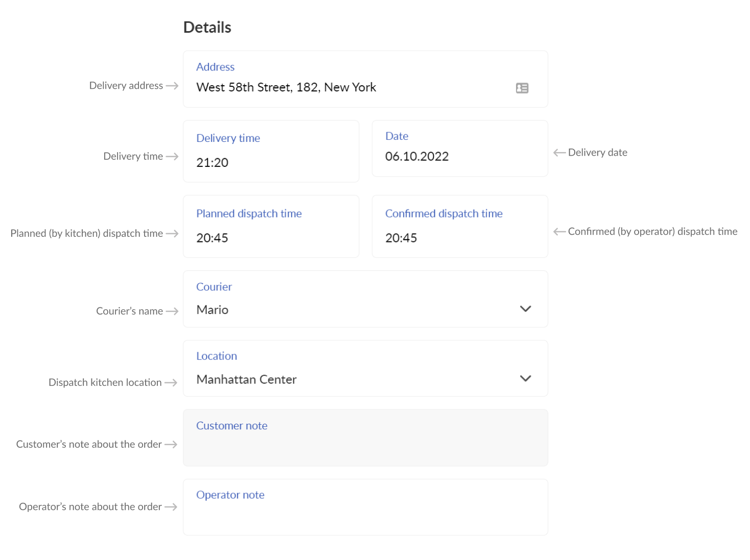
Task: Click 'Confirmed (by operator) dispatch time' annotation
Action: 652,232
